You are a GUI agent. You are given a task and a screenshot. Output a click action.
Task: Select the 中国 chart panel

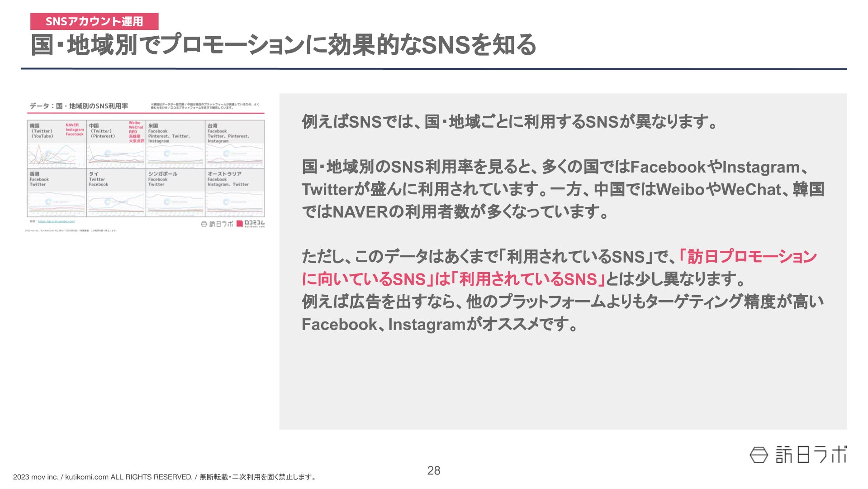116,144
